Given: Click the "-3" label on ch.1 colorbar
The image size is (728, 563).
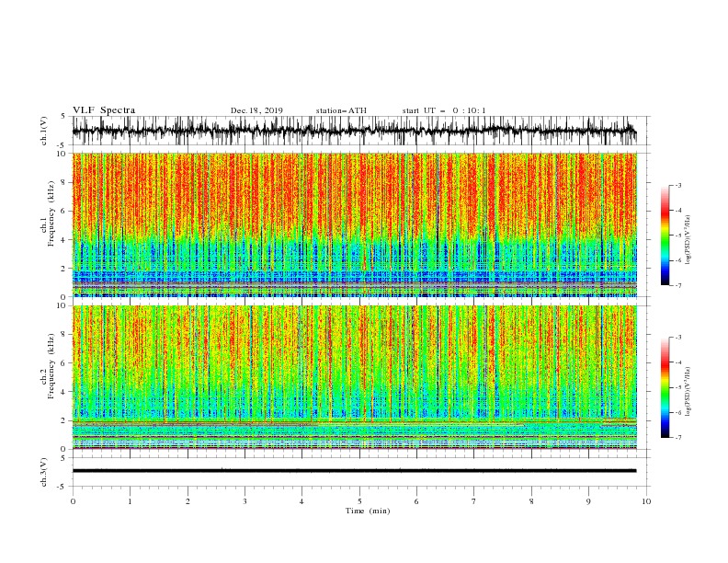Looking at the screenshot, I should [x=677, y=185].
